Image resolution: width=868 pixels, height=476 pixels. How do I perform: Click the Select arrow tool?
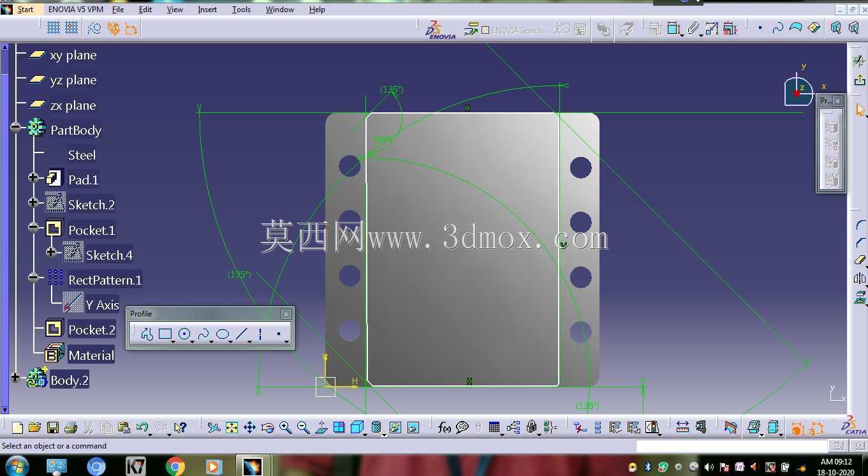click(860, 110)
